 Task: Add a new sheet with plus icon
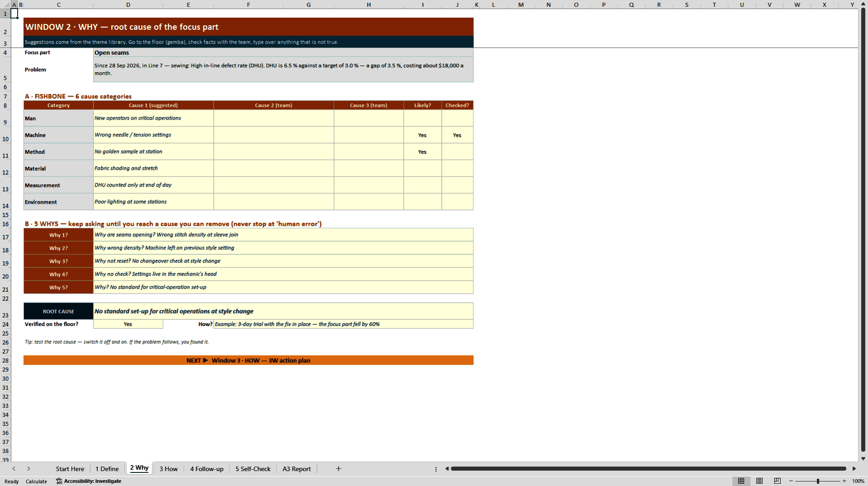pos(338,469)
